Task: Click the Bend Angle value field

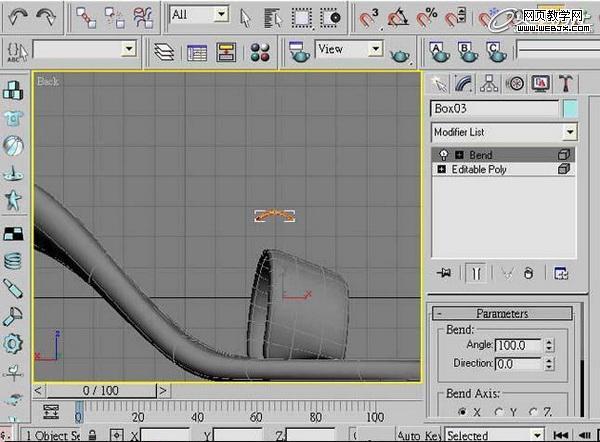Action: tap(518, 345)
